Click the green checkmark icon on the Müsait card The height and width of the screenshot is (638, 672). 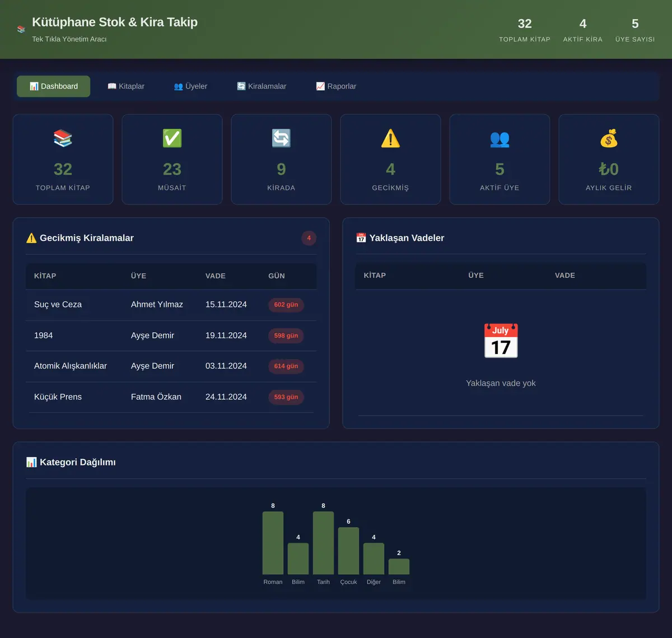click(172, 138)
